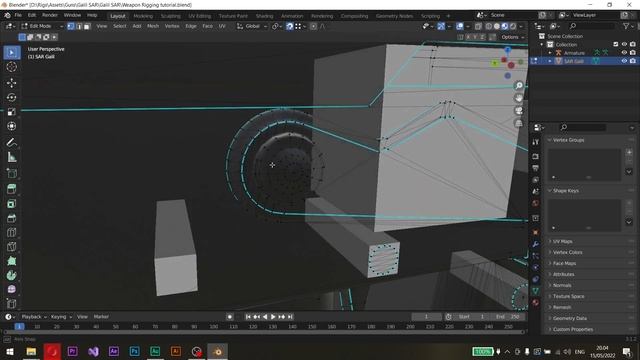Toggle the camera view icon
The height and width of the screenshot is (360, 640).
[519, 111]
